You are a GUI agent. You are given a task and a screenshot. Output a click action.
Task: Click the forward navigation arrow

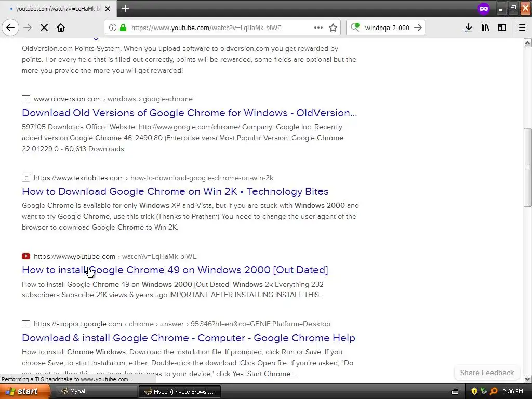coord(28,28)
